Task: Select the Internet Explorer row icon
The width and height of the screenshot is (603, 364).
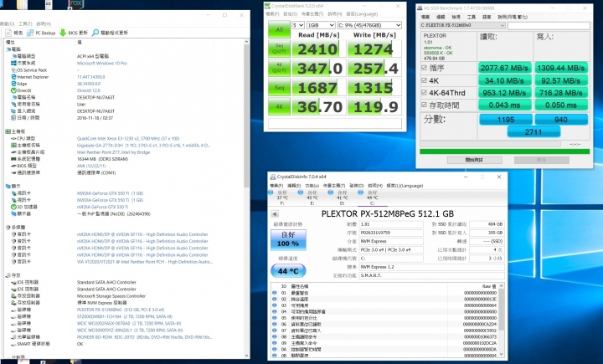Action: pos(13,77)
